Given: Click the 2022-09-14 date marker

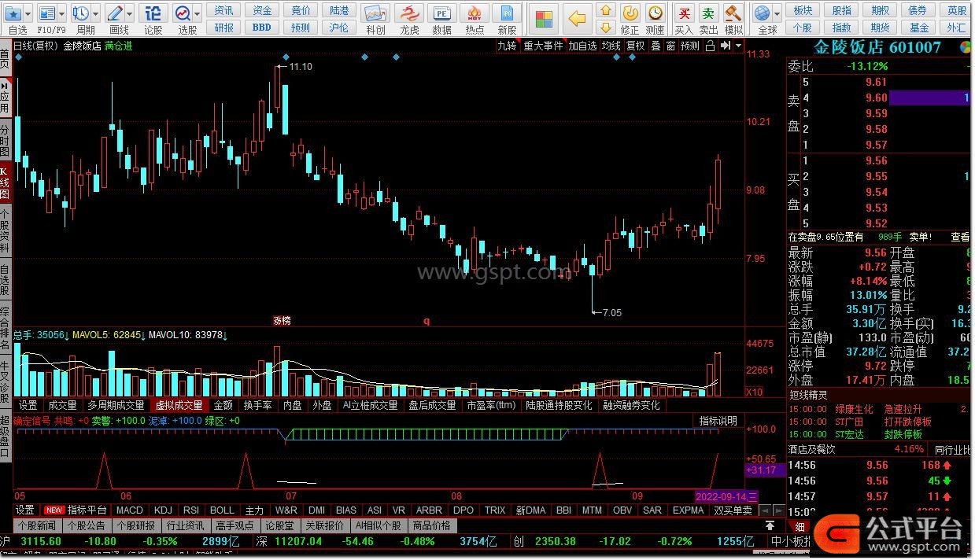Looking at the screenshot, I should tap(726, 496).
